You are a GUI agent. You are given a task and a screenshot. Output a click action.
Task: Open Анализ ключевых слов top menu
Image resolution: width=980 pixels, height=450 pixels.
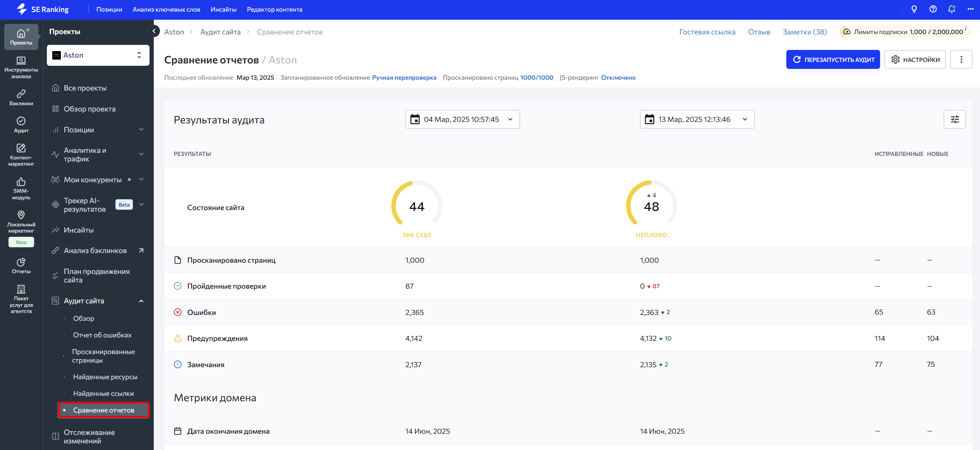[x=167, y=9]
